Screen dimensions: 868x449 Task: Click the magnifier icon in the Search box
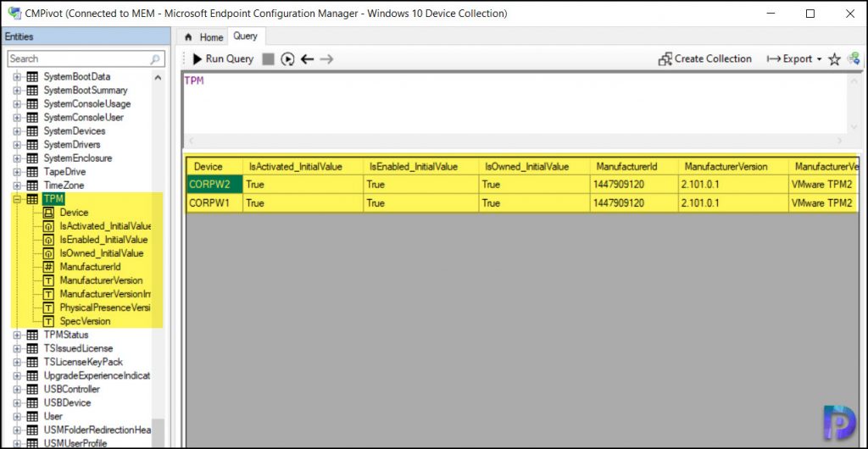(156, 58)
